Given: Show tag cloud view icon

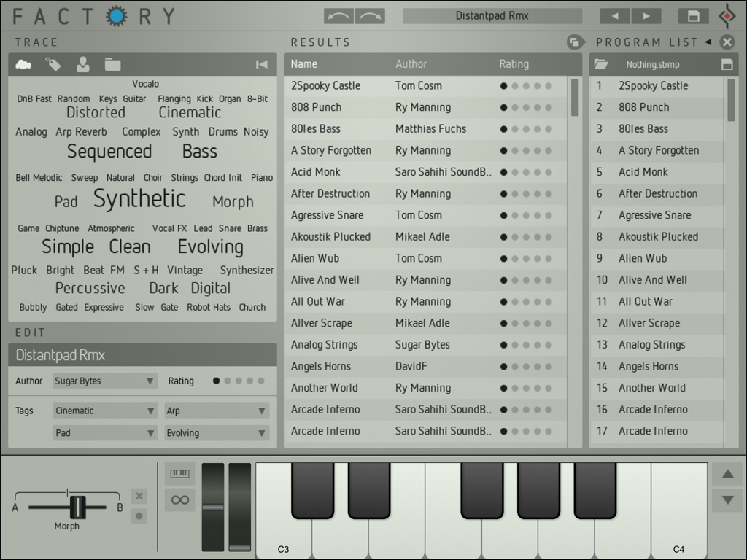Looking at the screenshot, I should pos(23,64).
